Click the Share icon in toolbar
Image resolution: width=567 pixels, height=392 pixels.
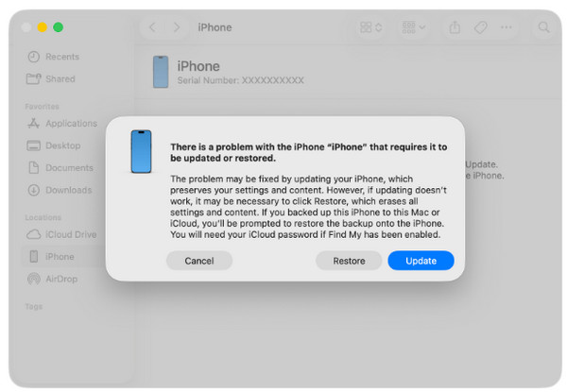[x=455, y=27]
